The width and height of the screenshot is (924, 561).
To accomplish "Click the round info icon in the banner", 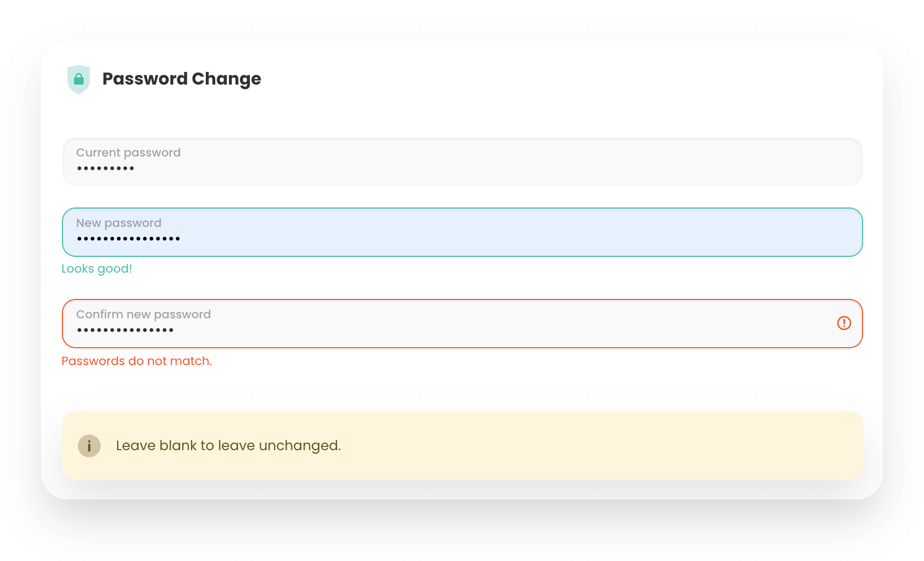I will (x=89, y=446).
